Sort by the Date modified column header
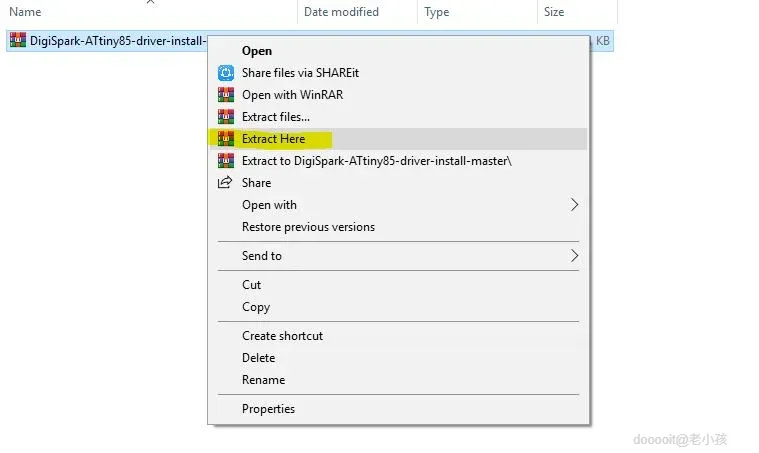Image resolution: width=759 pixels, height=453 pixels. pos(341,12)
